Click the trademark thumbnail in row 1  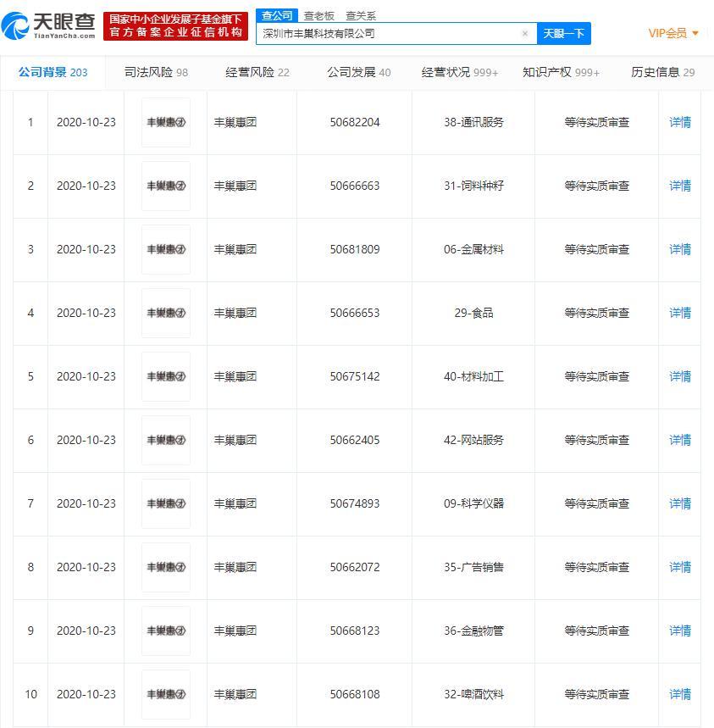click(x=166, y=122)
